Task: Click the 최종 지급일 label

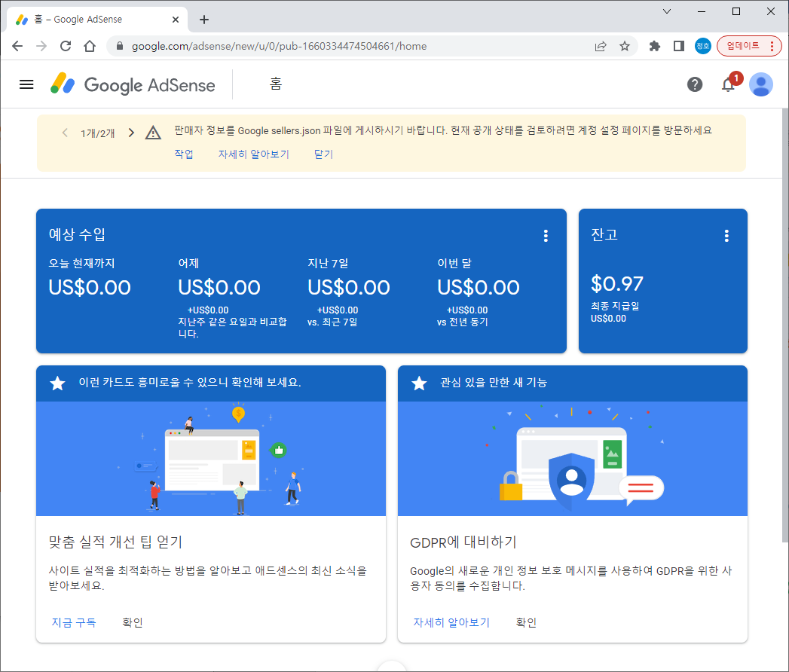Action: (x=615, y=306)
